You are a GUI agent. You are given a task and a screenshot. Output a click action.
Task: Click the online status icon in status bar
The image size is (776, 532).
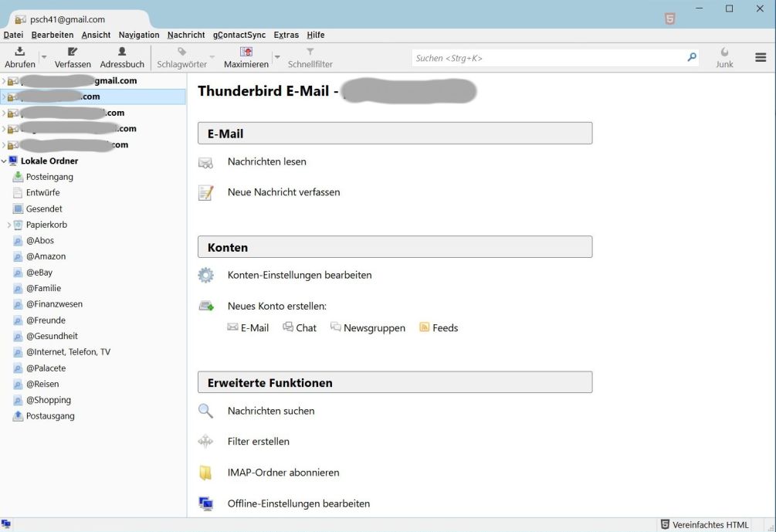click(x=6, y=524)
